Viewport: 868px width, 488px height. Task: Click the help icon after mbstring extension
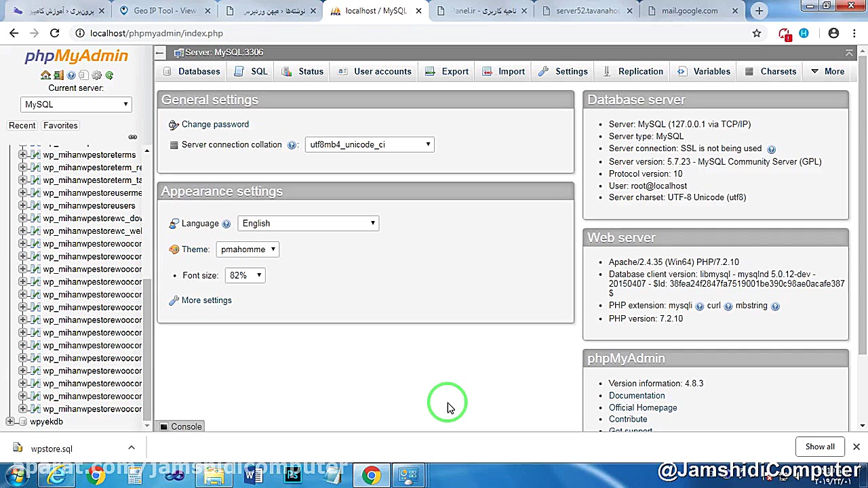[775, 306]
